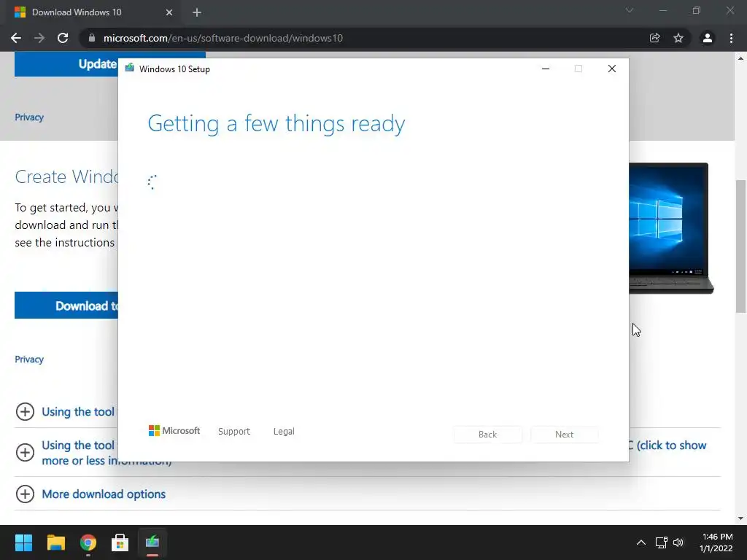Open the upper Privacy link
747x560 pixels.
point(29,117)
